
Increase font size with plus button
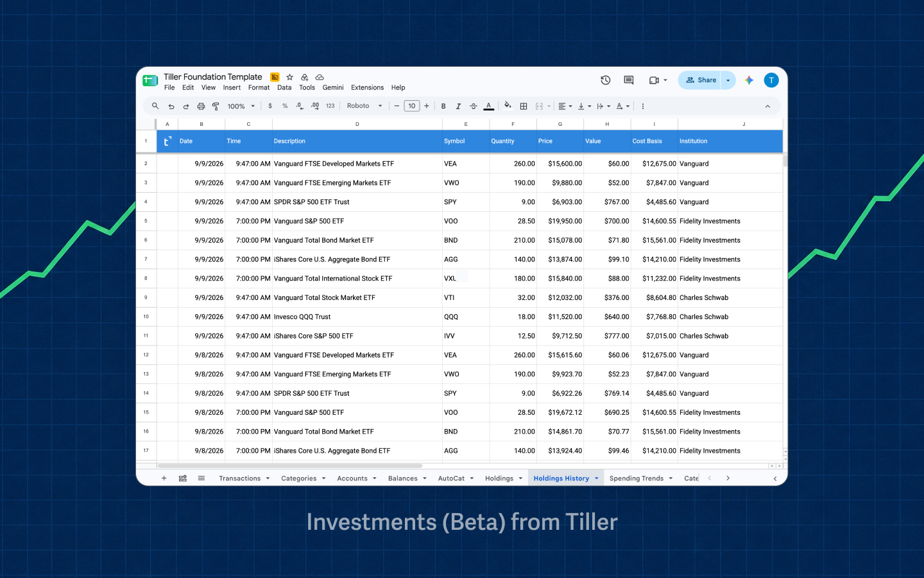tap(427, 106)
